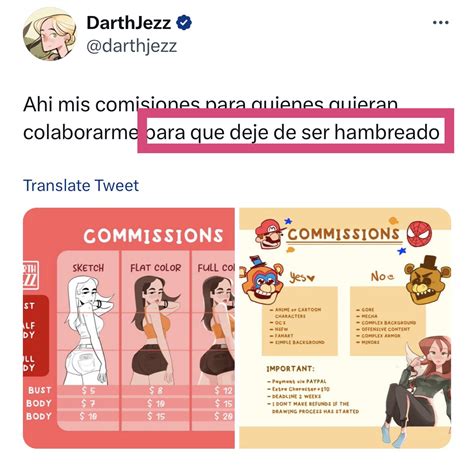
Task: Click the Yes list box
Action: pos(300,321)
